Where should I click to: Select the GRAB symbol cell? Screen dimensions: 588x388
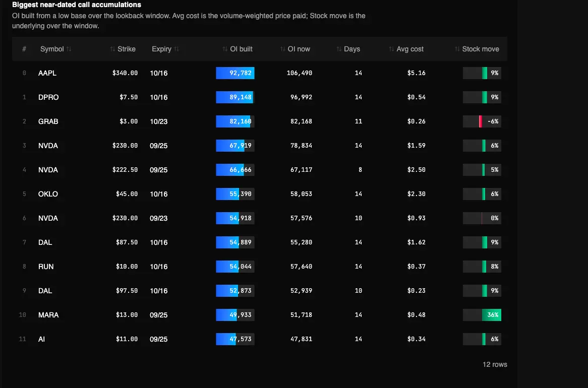pyautogui.click(x=48, y=121)
